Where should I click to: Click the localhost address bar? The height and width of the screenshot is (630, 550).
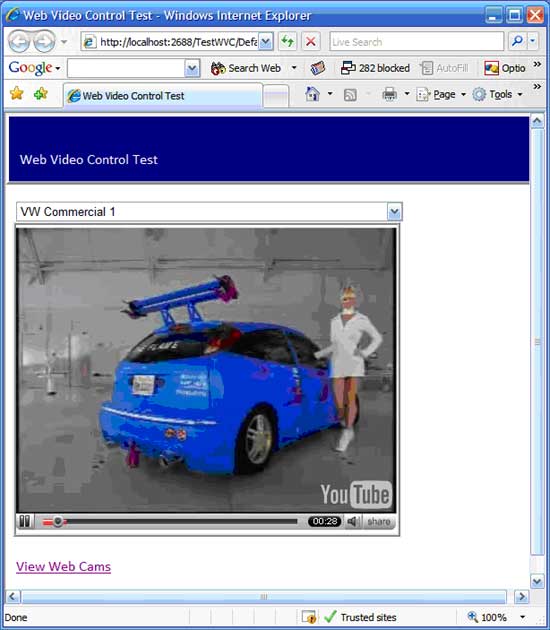[x=170, y=42]
